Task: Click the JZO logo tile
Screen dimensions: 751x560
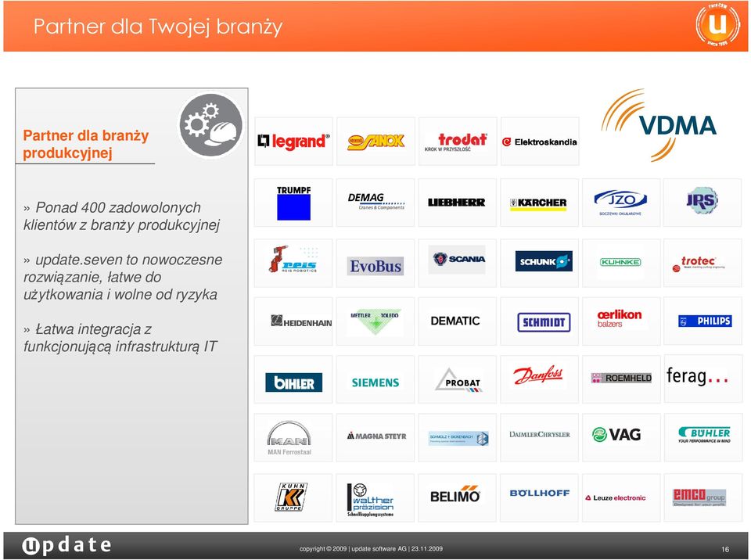Action: pos(621,203)
